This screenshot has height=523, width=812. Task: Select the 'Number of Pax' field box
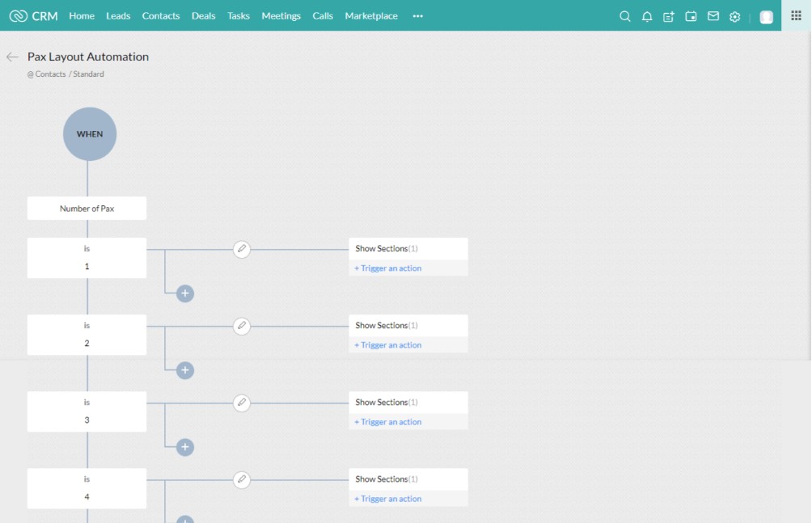coord(87,209)
